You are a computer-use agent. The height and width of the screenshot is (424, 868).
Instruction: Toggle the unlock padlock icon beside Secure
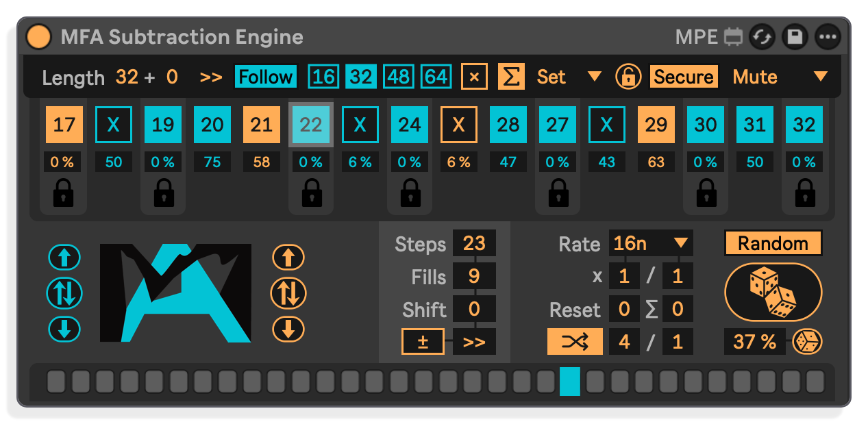pos(628,77)
